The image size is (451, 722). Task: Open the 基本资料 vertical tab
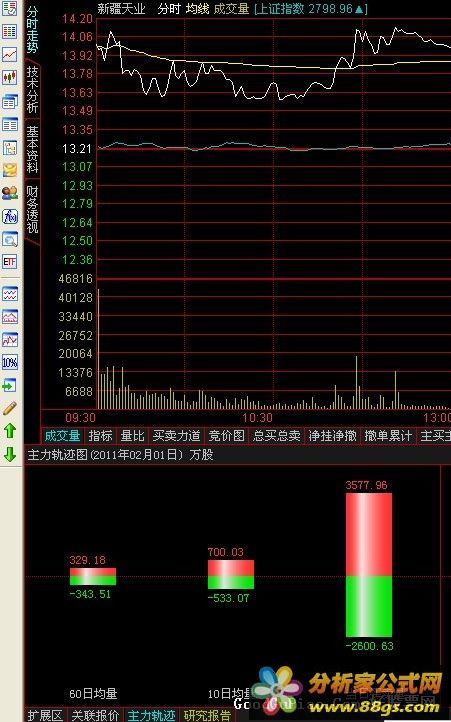32,150
